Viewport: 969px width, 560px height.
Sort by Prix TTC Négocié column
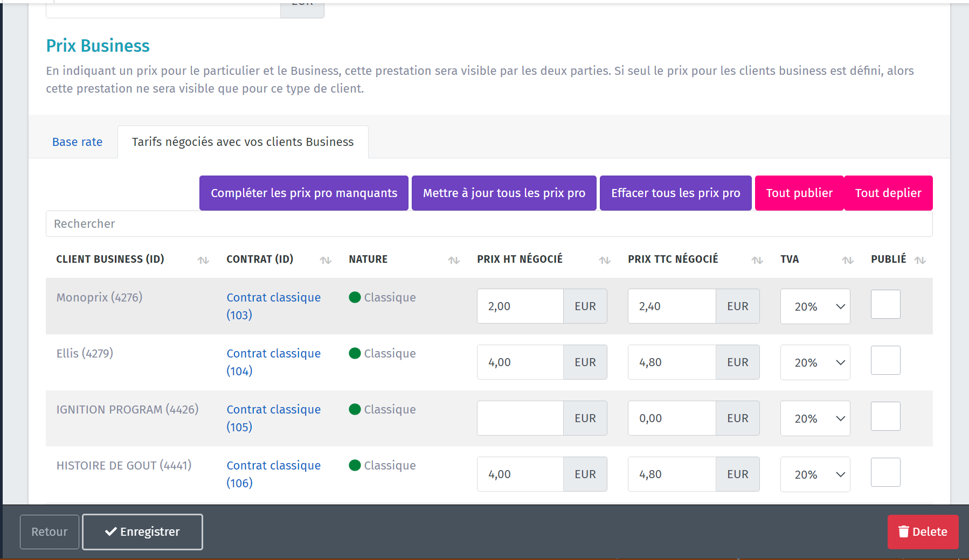(x=757, y=260)
